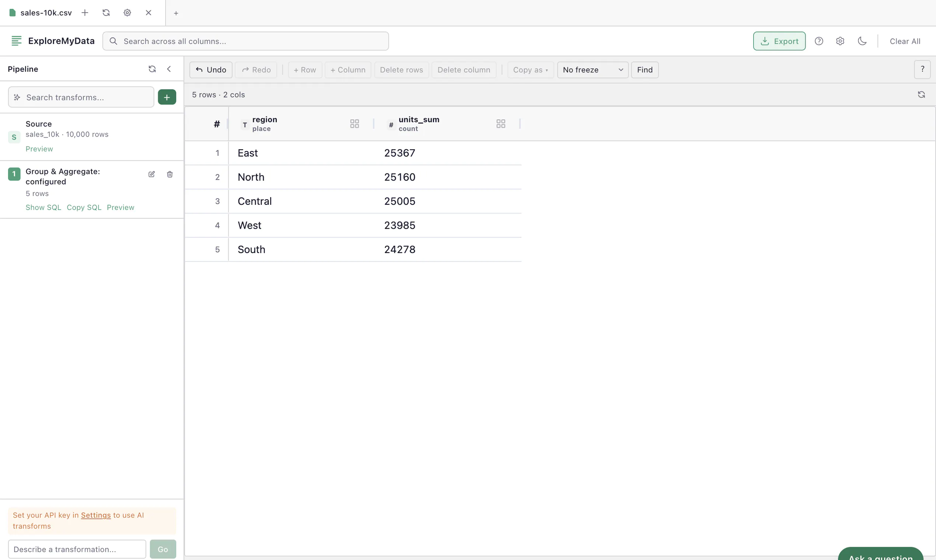This screenshot has height=560, width=936.
Task: Click Show SQL link
Action: [43, 207]
